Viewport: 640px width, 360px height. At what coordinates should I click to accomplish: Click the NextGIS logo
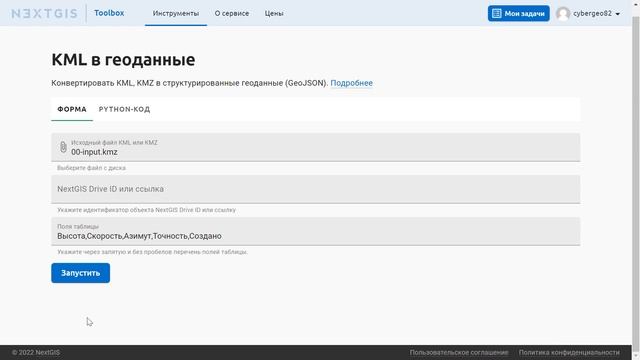pos(44,13)
